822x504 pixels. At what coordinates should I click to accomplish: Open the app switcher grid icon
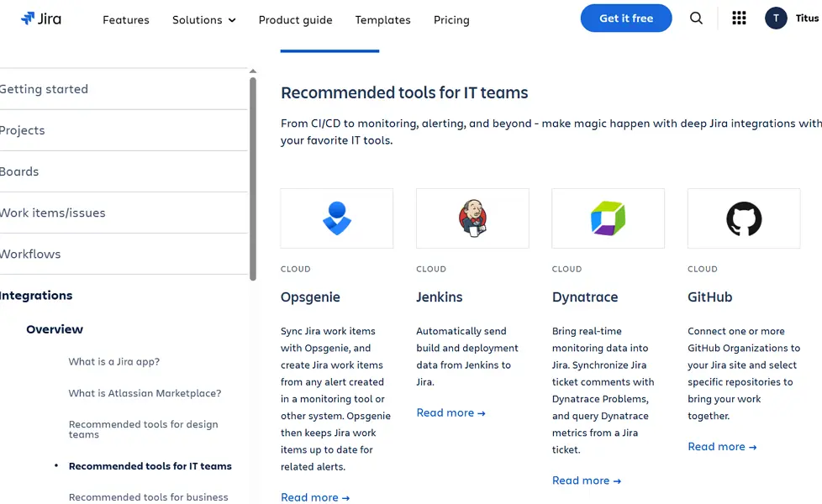coord(739,18)
